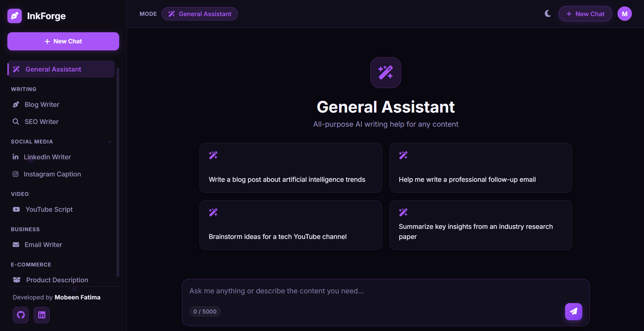Click the M user avatar
644x331 pixels.
(x=625, y=14)
